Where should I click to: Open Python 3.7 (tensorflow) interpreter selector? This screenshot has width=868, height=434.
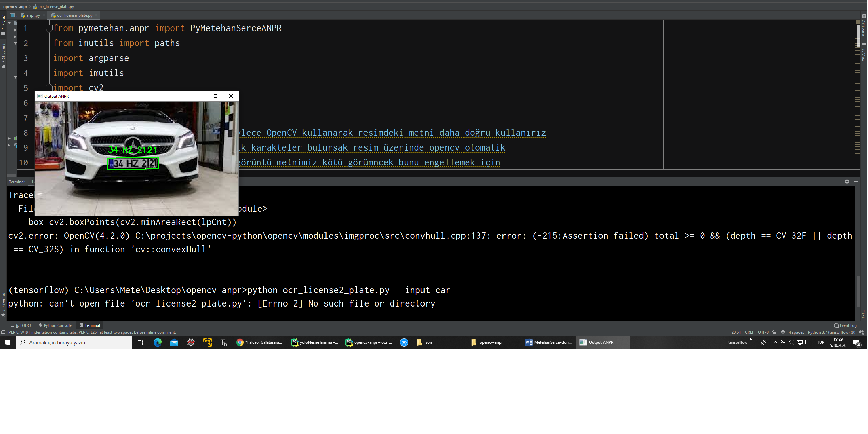[x=831, y=332]
